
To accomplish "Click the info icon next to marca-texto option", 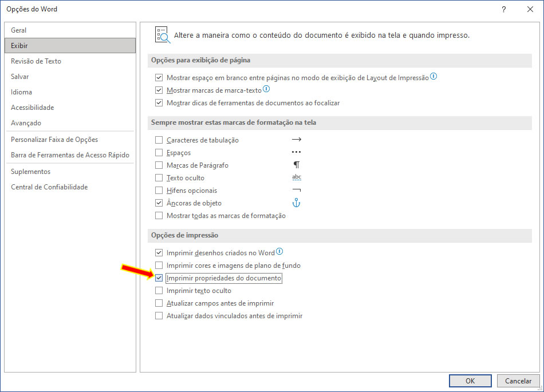I will [266, 89].
